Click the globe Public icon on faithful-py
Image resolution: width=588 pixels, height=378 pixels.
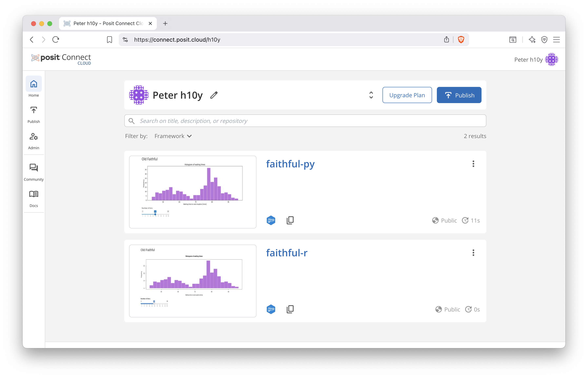pyautogui.click(x=435, y=220)
